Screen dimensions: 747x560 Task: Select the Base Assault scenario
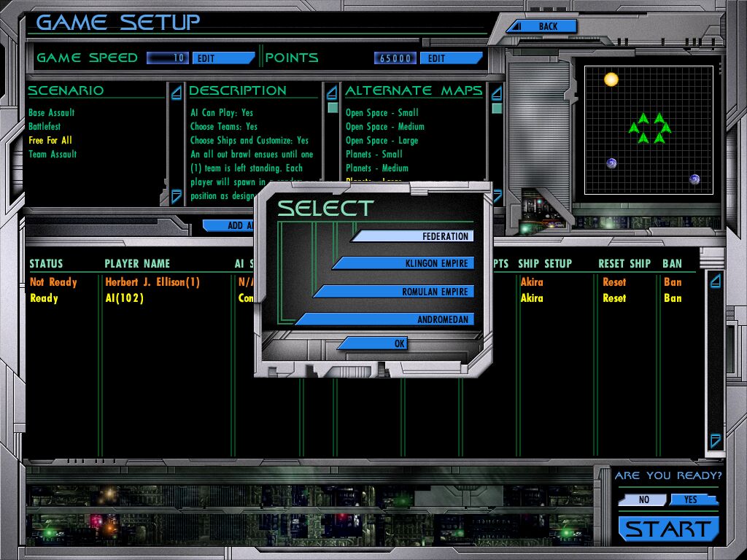[x=52, y=113]
